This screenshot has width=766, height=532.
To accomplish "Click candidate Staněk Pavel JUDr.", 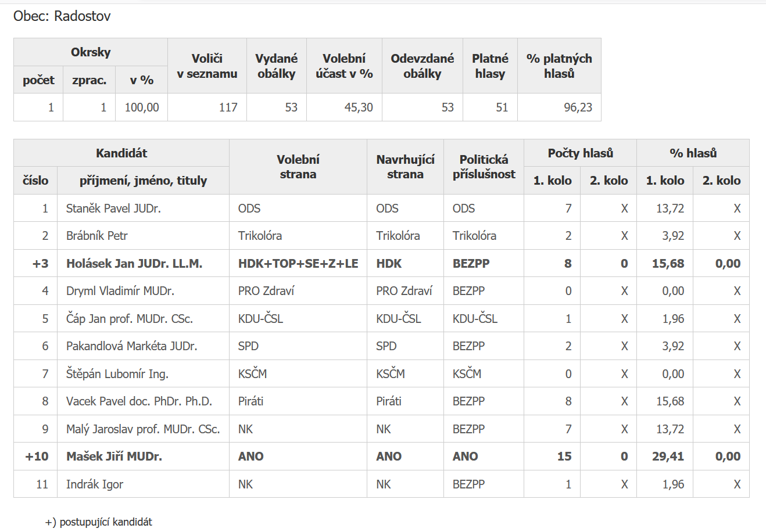I will pyautogui.click(x=113, y=209).
